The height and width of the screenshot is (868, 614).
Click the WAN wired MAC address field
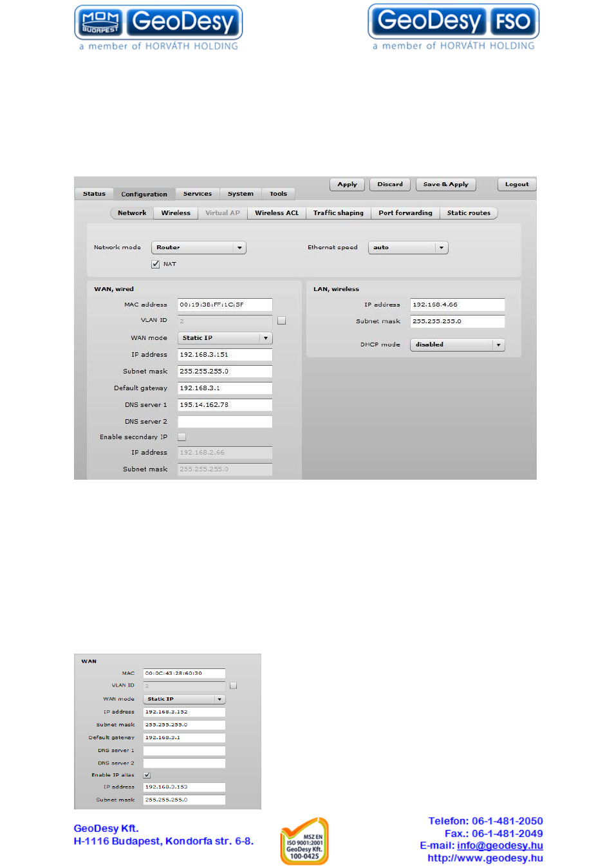coord(225,305)
